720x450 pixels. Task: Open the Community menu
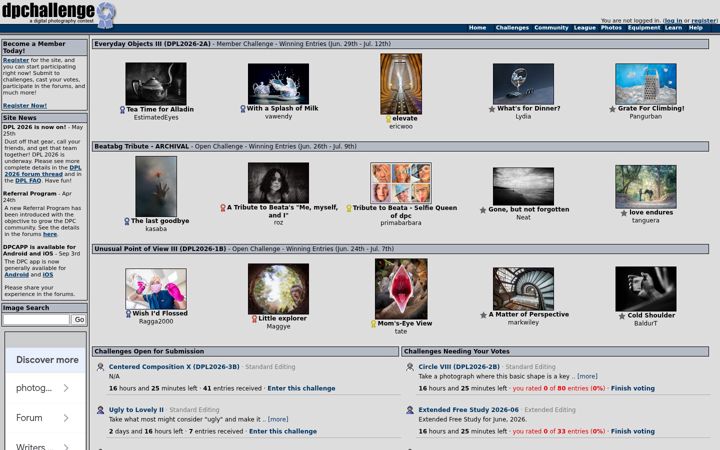click(551, 28)
